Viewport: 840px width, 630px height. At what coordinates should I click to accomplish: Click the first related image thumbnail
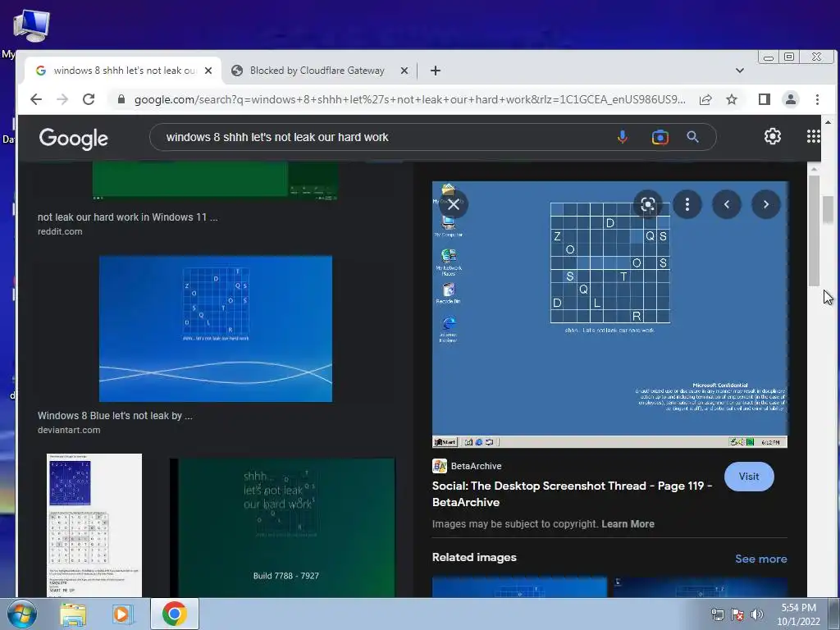tap(519, 587)
